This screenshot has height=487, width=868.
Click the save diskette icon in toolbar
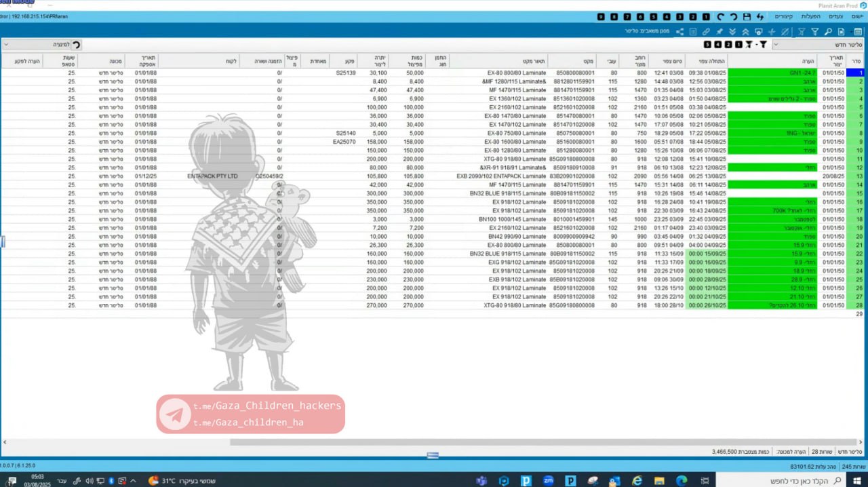tap(747, 16)
